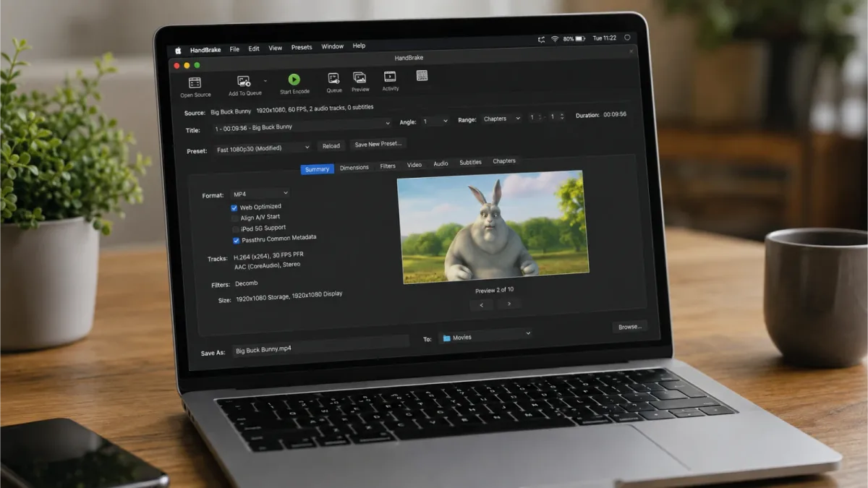Select the Summary tab
868x488 pixels.
click(x=317, y=169)
